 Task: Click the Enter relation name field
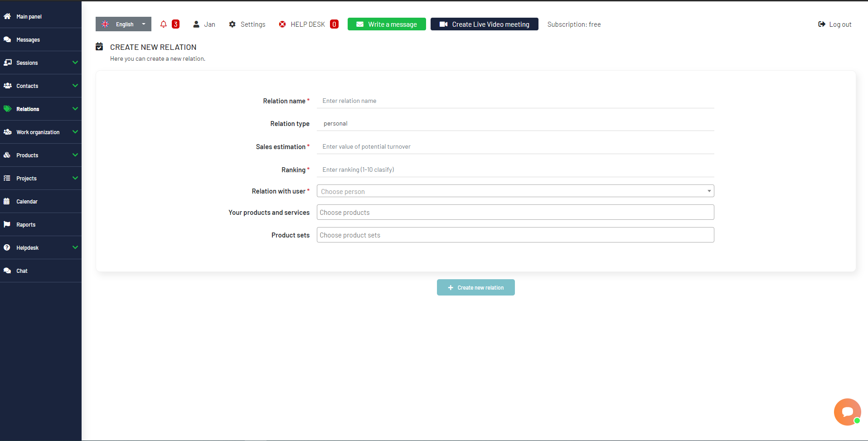pyautogui.click(x=514, y=101)
